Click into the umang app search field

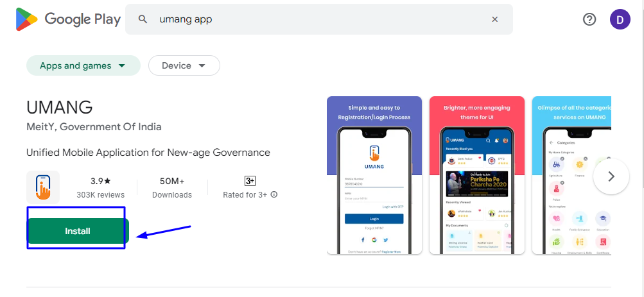318,19
